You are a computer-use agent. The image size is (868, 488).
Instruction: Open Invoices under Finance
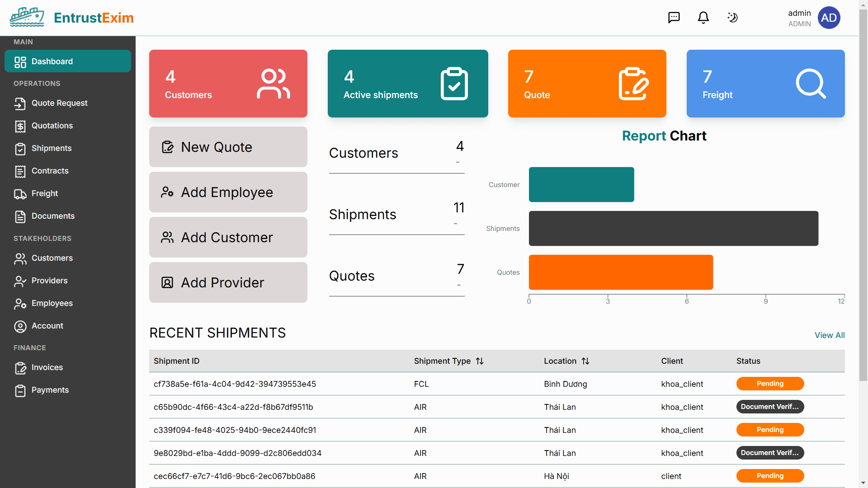coord(68,368)
